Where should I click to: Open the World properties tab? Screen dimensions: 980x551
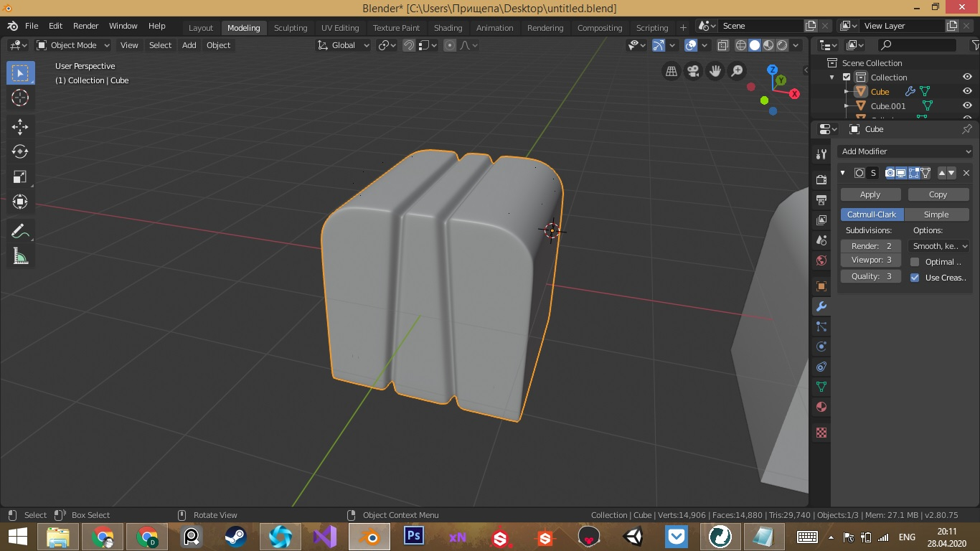[x=821, y=260]
